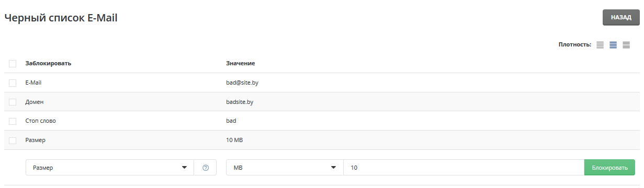Set table density to compact
Image resolution: width=644 pixels, height=188 pixels.
pyautogui.click(x=601, y=45)
